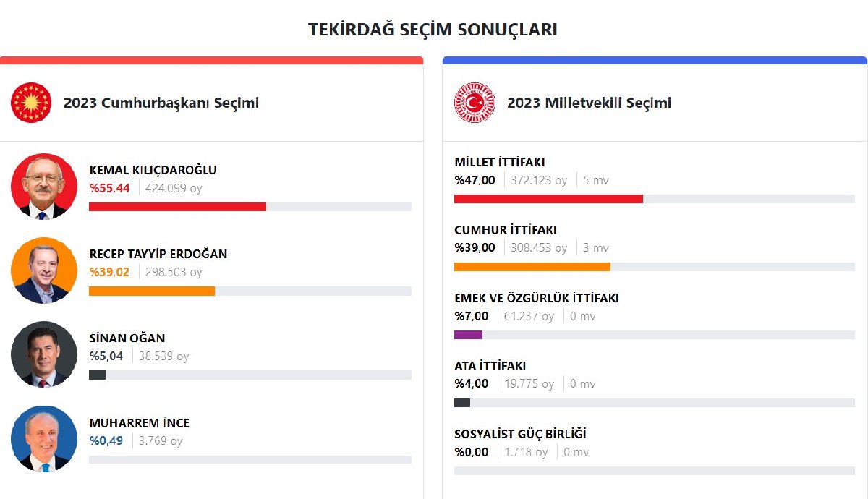
Task: Click the photo beside Recep Tayyip Erdoğan's name
Action: point(44,270)
